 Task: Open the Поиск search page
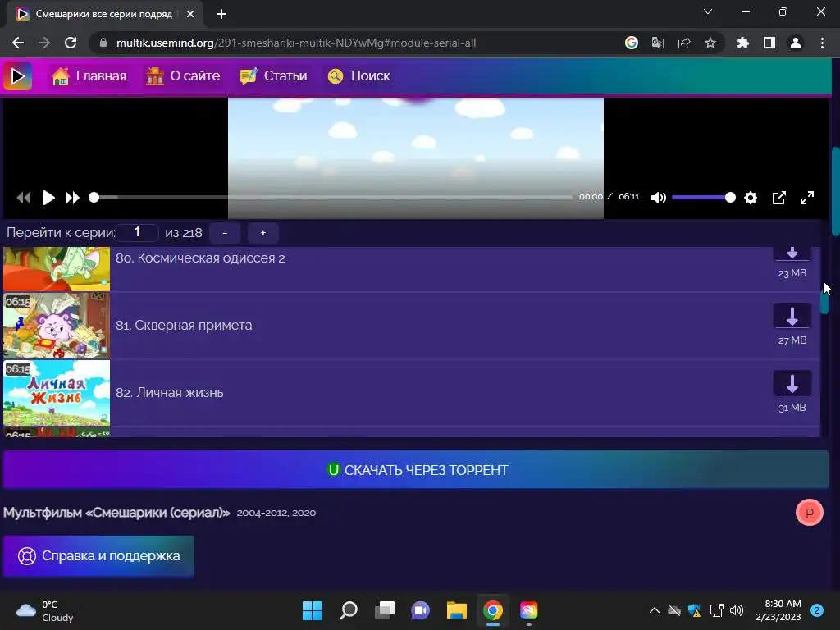[x=359, y=76]
